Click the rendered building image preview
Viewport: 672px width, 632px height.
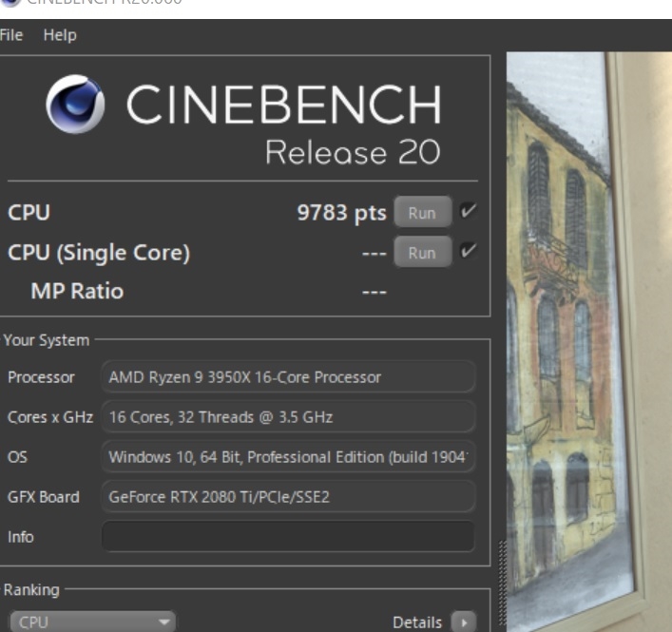(x=589, y=342)
